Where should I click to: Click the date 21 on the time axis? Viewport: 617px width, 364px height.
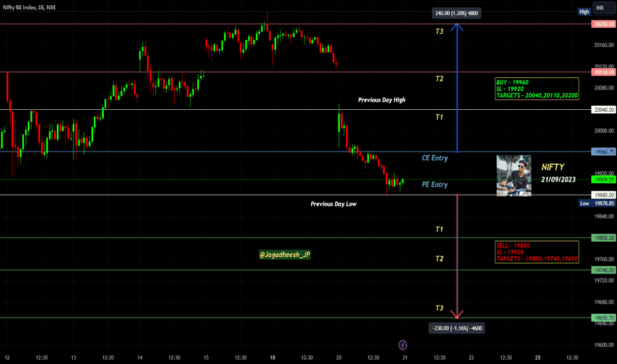tap(405, 357)
